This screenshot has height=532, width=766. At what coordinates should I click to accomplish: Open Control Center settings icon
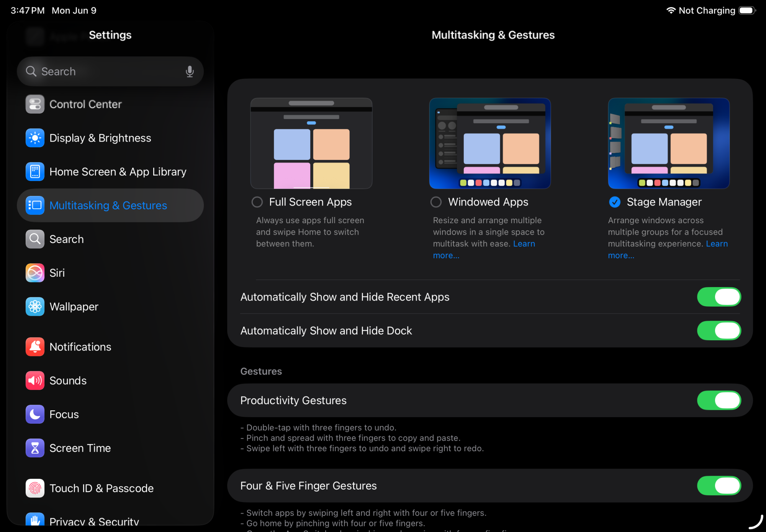(x=35, y=104)
